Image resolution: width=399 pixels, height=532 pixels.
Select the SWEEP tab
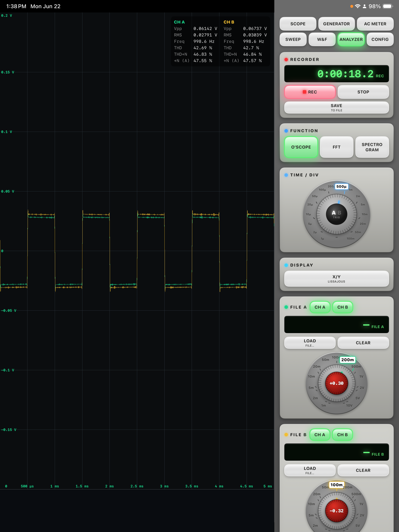coord(293,40)
